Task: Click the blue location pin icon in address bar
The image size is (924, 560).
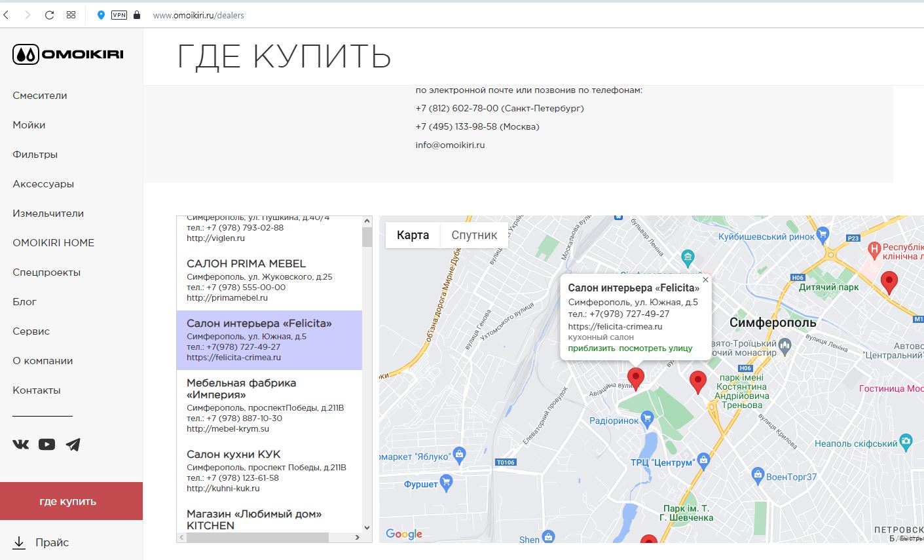Action: coord(101,15)
